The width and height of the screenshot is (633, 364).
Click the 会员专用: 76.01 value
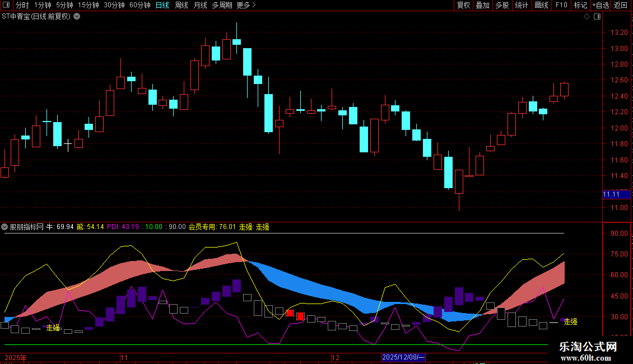click(x=212, y=227)
